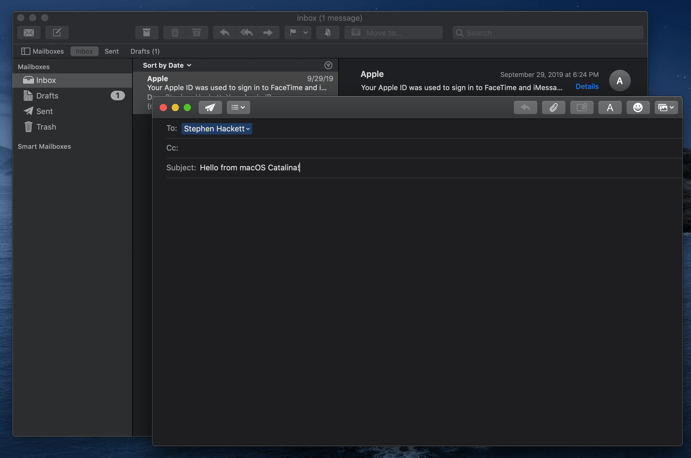Click the Reply All double-arrow icon
The image size is (691, 458).
[x=246, y=33]
